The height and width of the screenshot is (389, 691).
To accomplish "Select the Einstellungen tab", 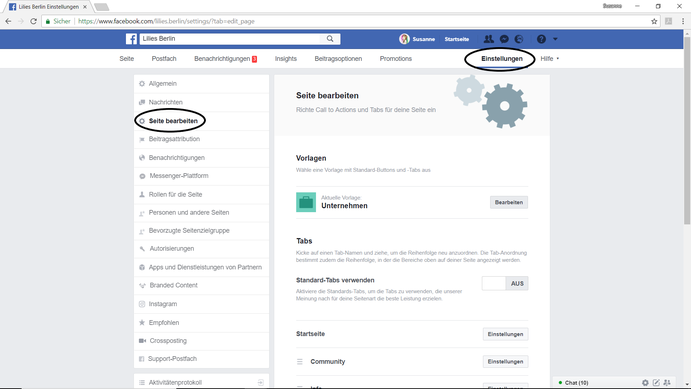I will 502,59.
